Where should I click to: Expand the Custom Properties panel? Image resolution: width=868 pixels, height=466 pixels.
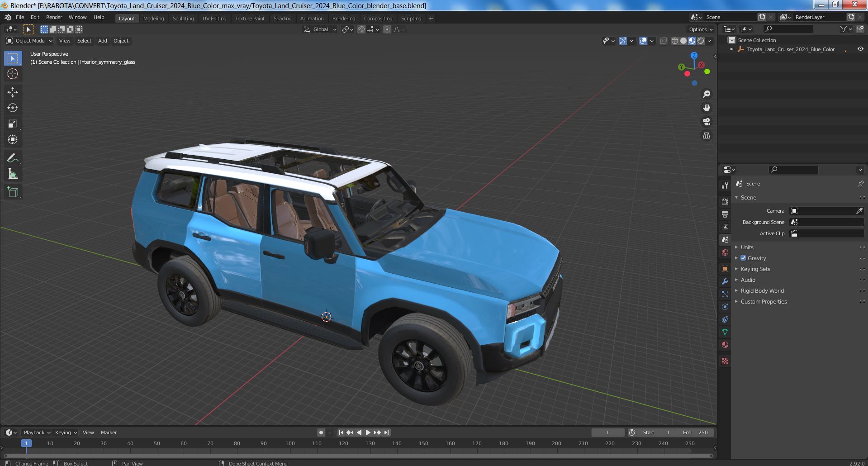click(764, 302)
